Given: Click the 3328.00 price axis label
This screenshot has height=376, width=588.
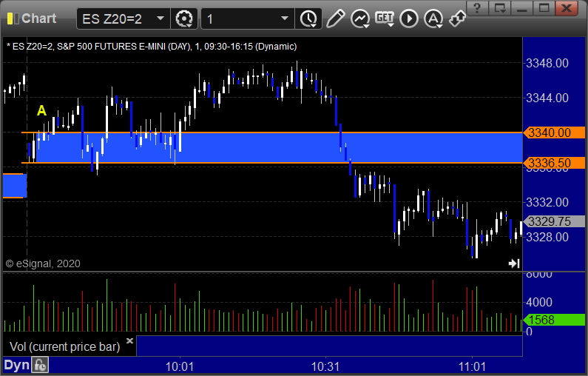Looking at the screenshot, I should tap(547, 237).
